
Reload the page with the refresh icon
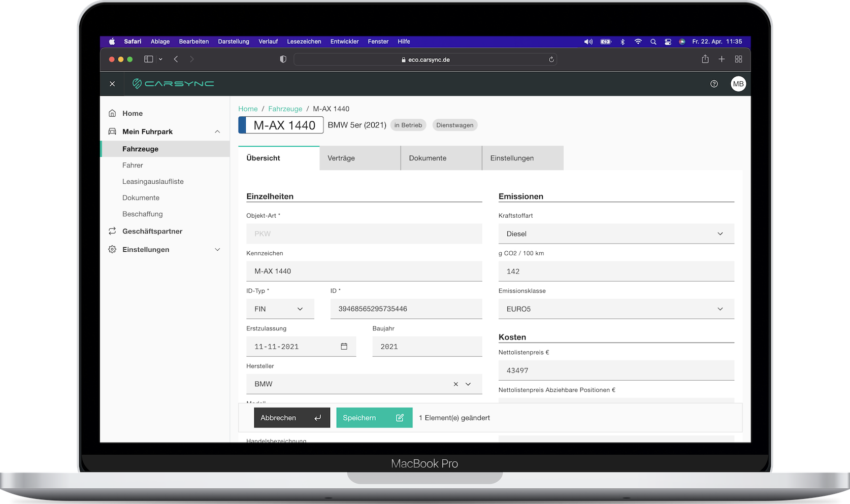[x=551, y=59]
